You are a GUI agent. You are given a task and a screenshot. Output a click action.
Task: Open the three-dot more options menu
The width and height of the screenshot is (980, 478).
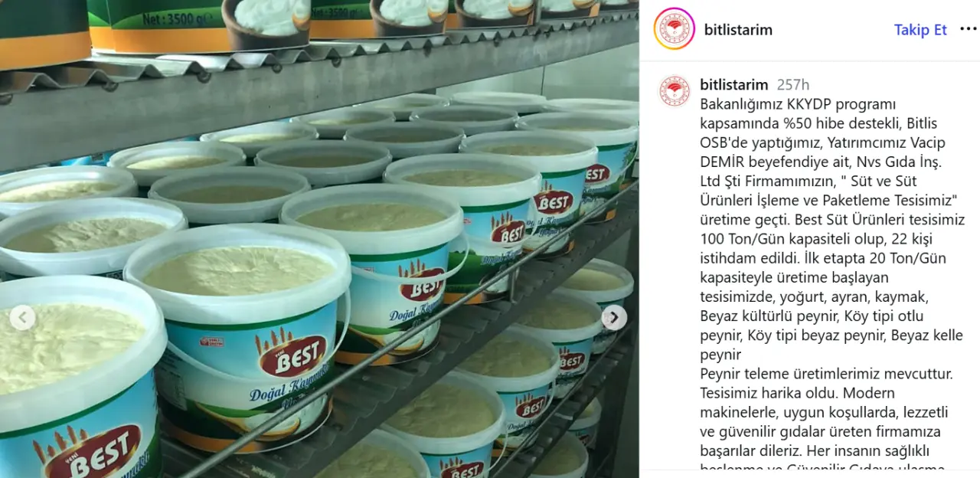point(969,29)
